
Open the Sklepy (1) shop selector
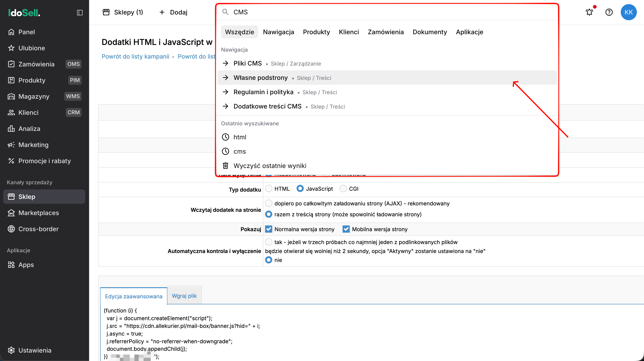(x=123, y=12)
